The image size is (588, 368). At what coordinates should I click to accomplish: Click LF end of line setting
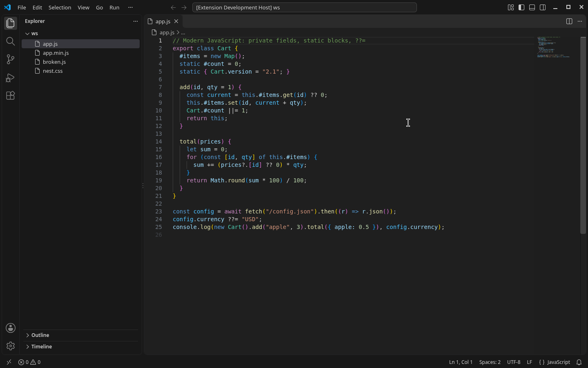pyautogui.click(x=530, y=362)
